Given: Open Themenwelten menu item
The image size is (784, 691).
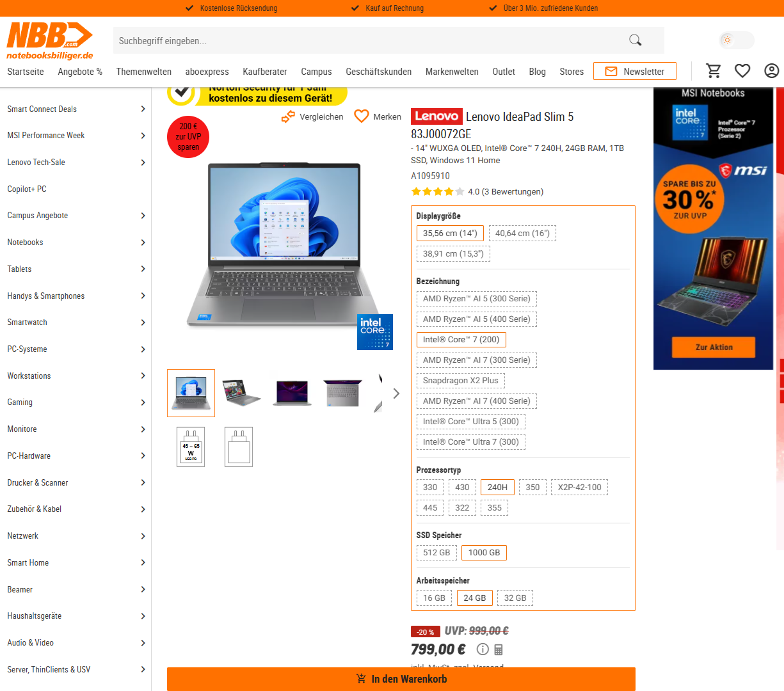Looking at the screenshot, I should click(x=144, y=72).
